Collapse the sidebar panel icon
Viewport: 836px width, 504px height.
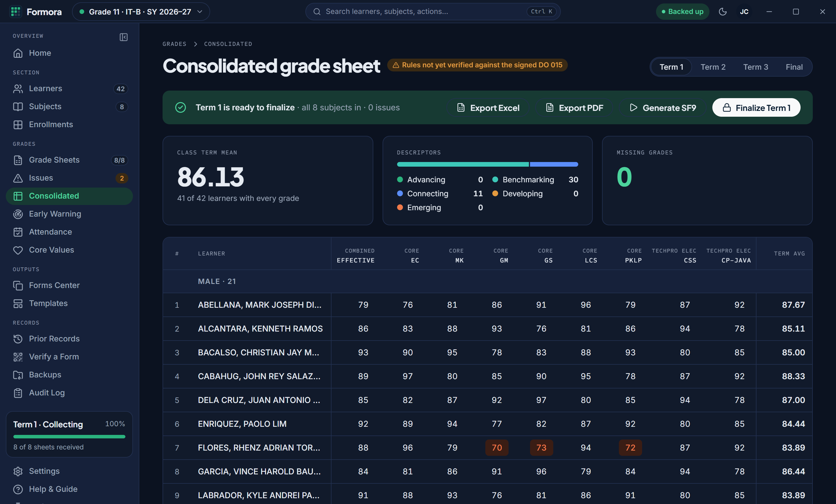[123, 37]
